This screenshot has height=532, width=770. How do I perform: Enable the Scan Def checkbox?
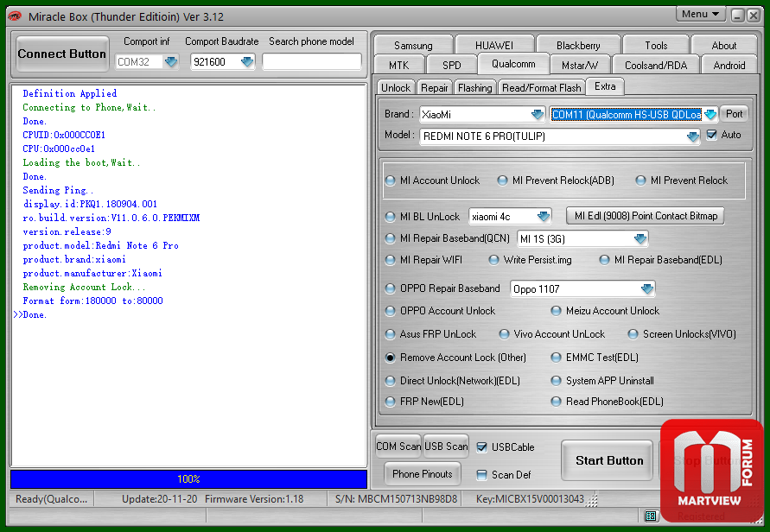pos(482,474)
